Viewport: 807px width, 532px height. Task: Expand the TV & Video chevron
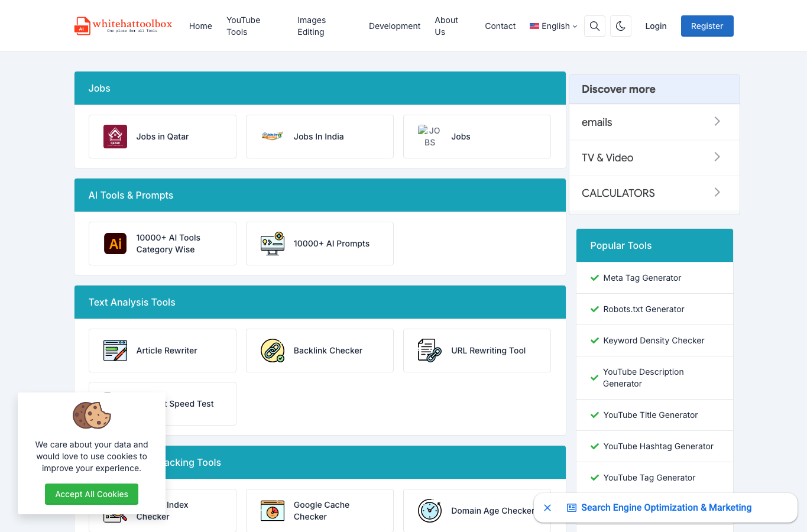tap(717, 157)
